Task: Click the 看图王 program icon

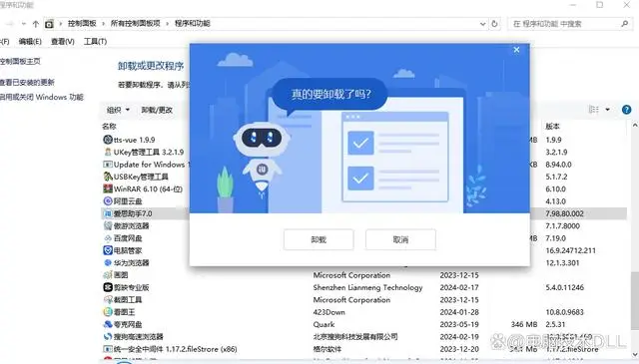Action: tap(108, 312)
